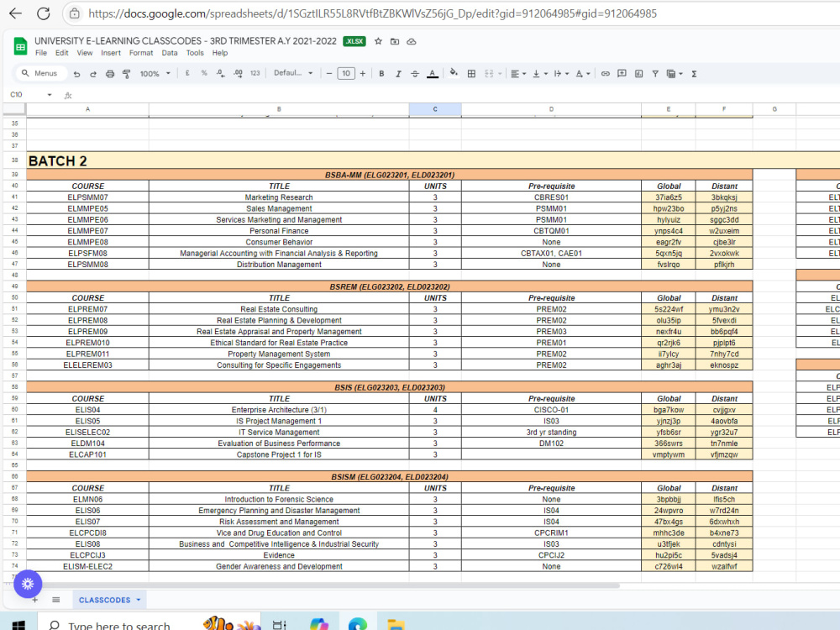Open vertical align dropdown
This screenshot has height=630, width=840.
point(540,74)
